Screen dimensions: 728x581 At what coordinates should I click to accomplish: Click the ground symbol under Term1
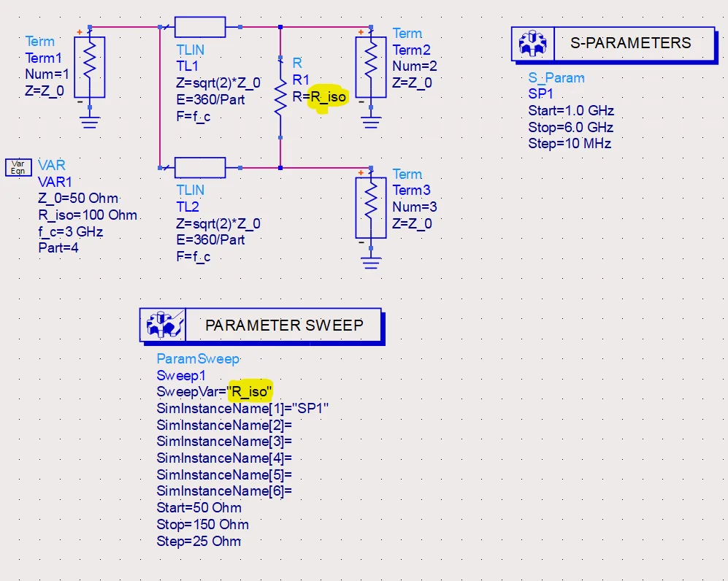90,122
